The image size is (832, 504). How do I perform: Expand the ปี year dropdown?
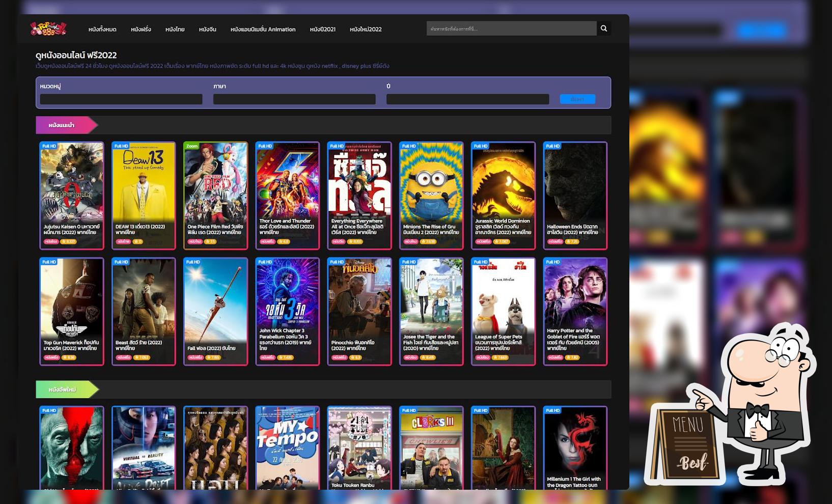467,99
